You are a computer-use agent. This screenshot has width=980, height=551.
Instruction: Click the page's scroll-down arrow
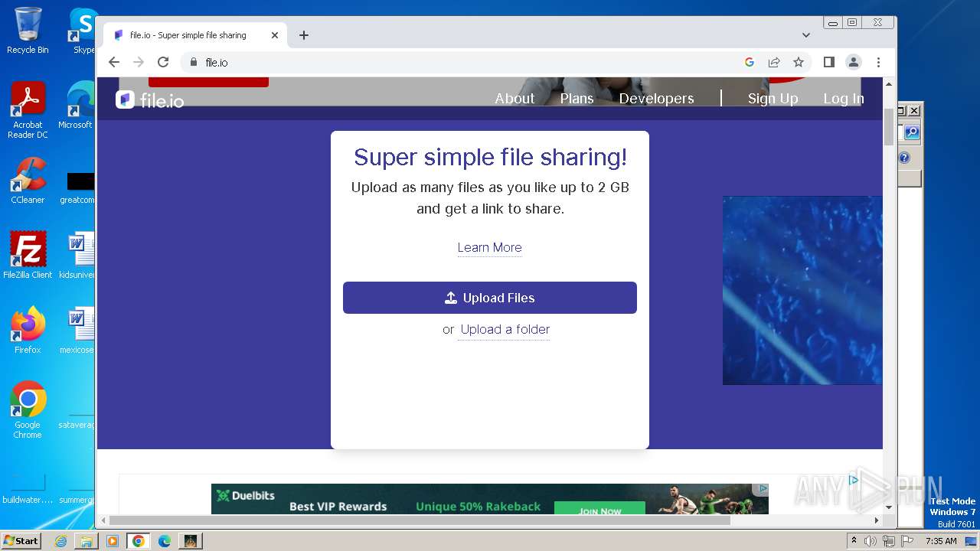(889, 507)
